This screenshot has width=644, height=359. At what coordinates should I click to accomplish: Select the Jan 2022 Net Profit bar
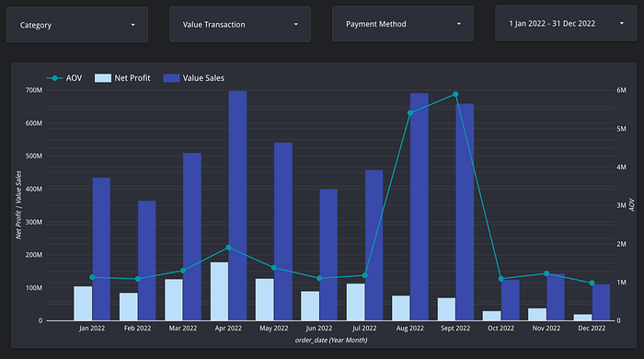83,304
